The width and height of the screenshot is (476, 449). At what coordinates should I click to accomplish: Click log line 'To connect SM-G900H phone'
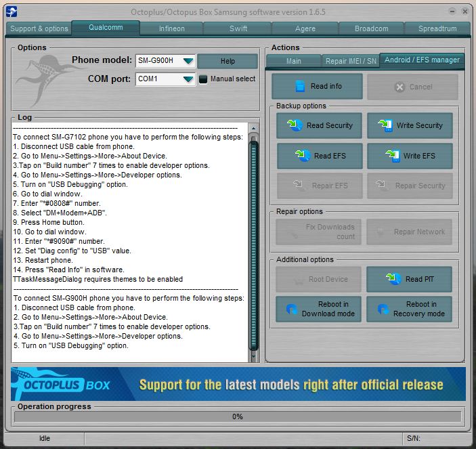pyautogui.click(x=129, y=298)
